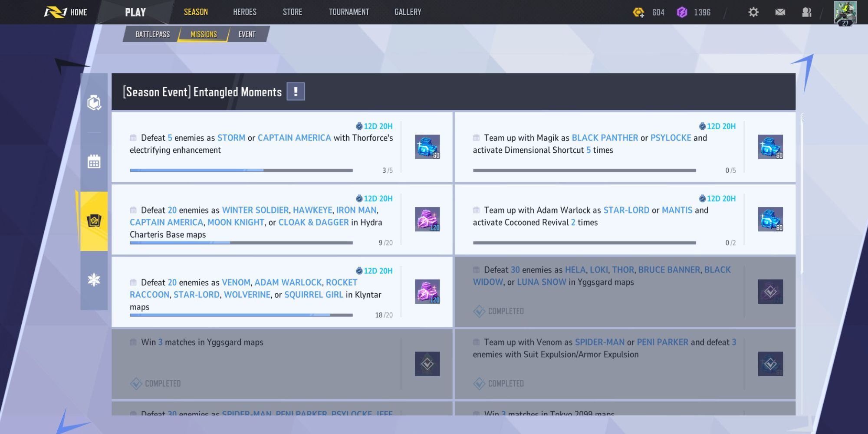Screen dimensions: 868x434
Task: Switch to the Battlepass tab
Action: [152, 34]
